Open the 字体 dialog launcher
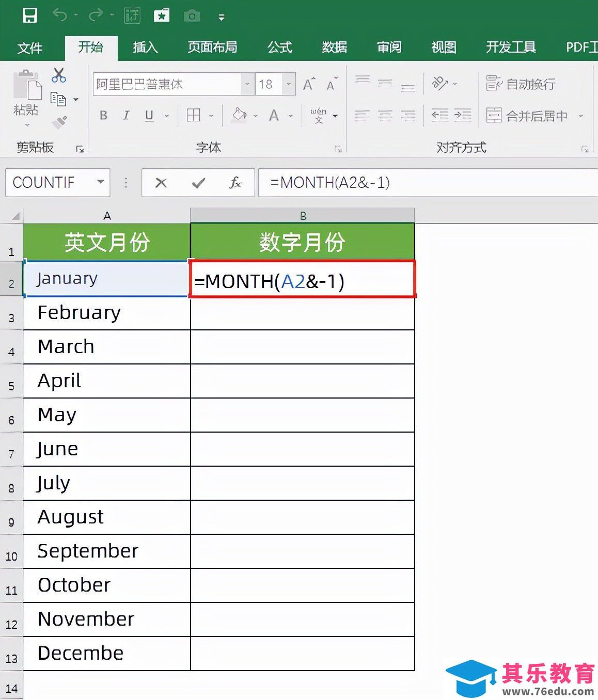598x700 pixels. (338, 149)
